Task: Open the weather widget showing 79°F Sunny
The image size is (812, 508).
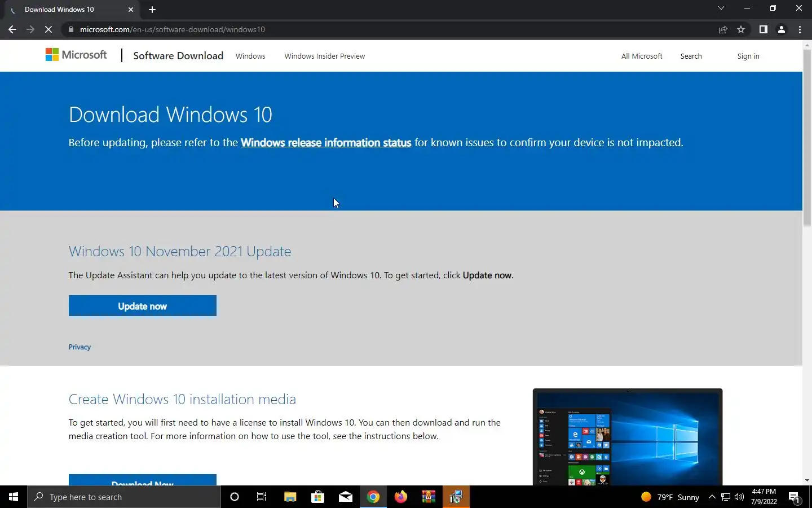Action: pyautogui.click(x=670, y=497)
